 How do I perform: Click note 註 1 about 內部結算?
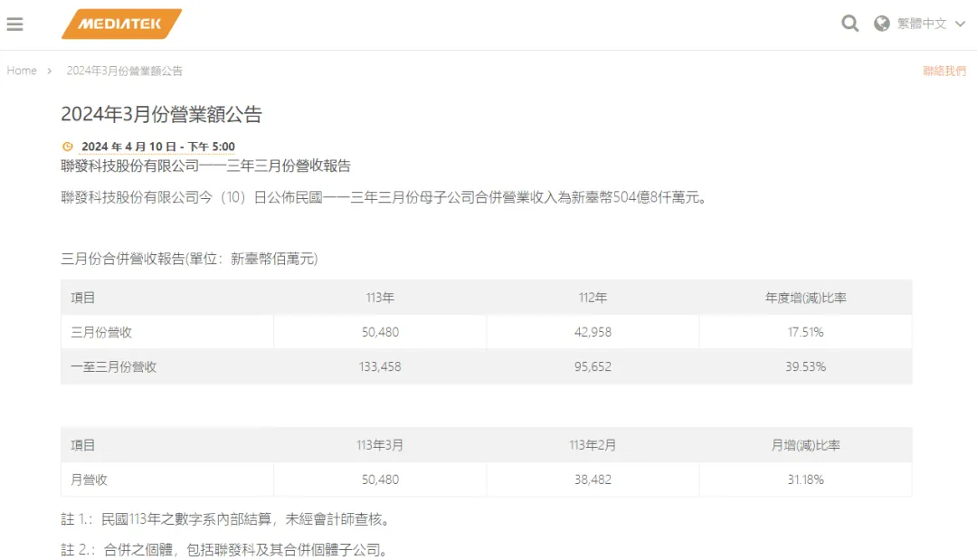[227, 519]
